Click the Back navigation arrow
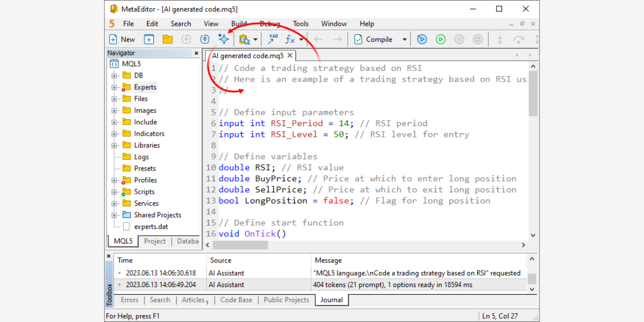 pos(319,39)
